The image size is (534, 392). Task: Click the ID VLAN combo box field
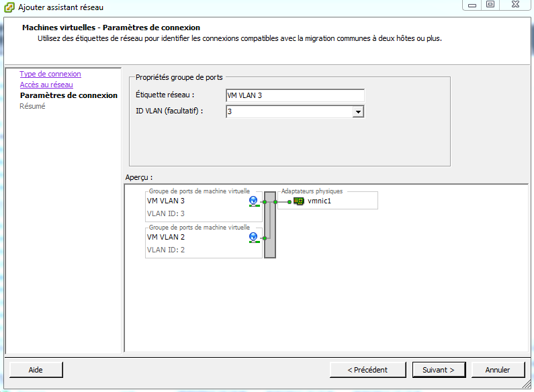point(295,111)
